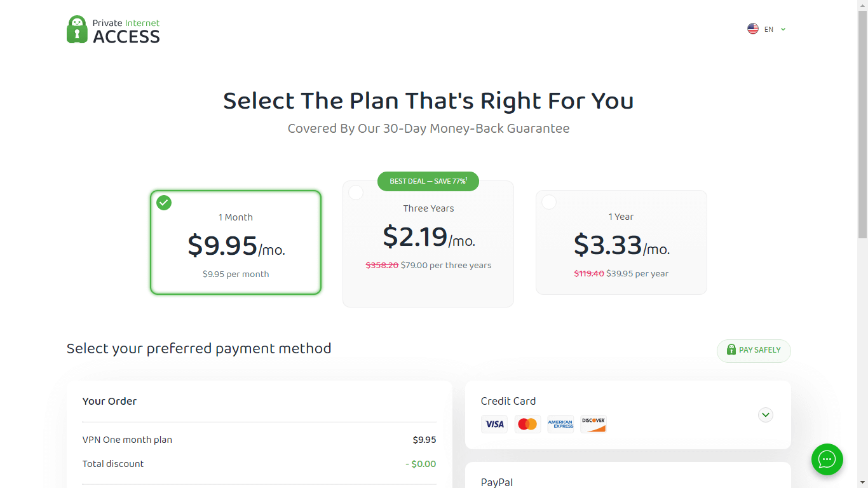
Task: Click the VPN One month plan row
Action: pyautogui.click(x=259, y=440)
